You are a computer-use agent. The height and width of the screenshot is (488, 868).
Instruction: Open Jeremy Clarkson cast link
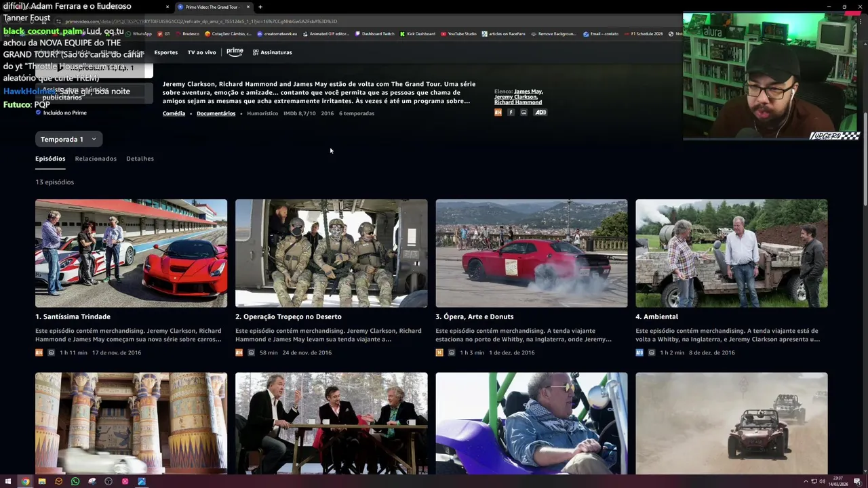point(516,97)
